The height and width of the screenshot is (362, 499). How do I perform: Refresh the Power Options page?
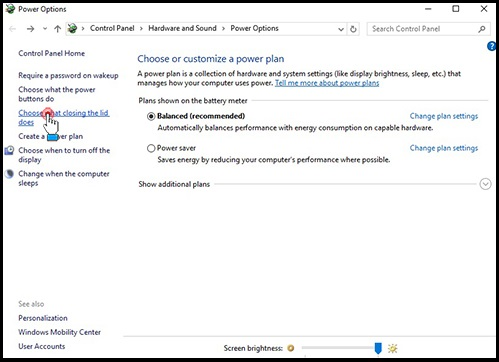point(353,29)
